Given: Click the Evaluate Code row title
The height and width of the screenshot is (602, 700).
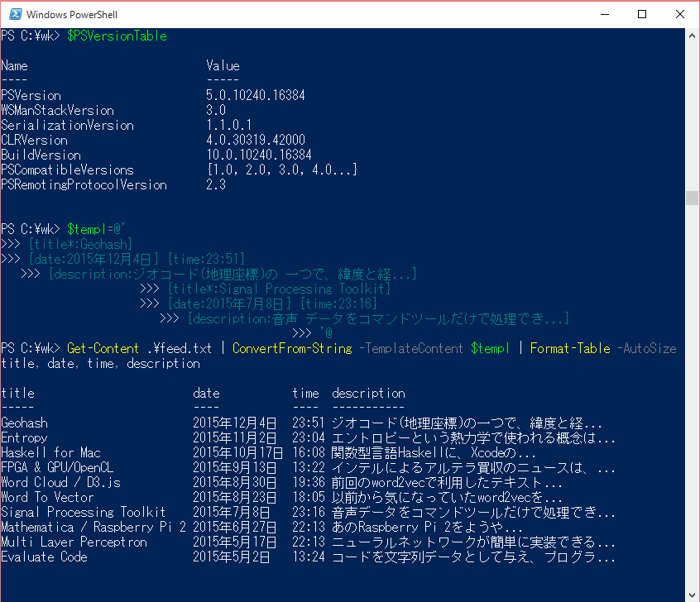Looking at the screenshot, I should click(x=44, y=557).
